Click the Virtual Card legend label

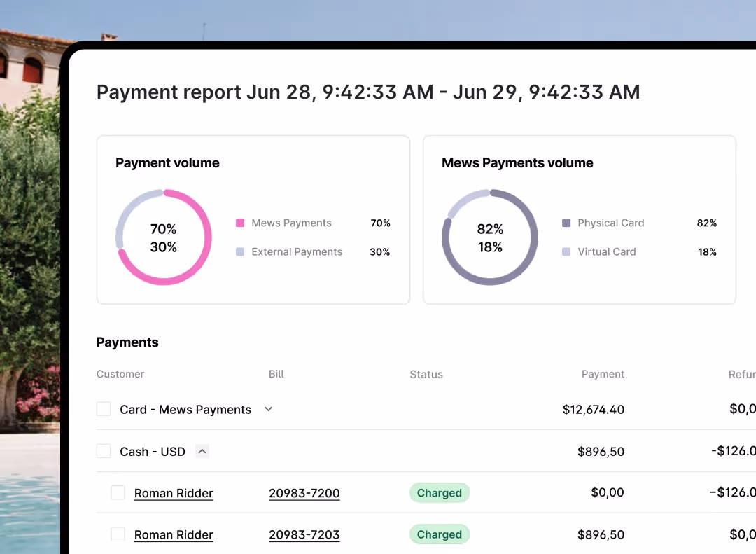coord(607,252)
